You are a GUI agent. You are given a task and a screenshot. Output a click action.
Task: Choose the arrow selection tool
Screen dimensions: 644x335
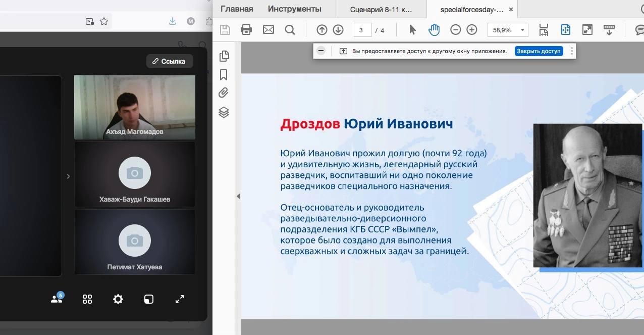(412, 30)
